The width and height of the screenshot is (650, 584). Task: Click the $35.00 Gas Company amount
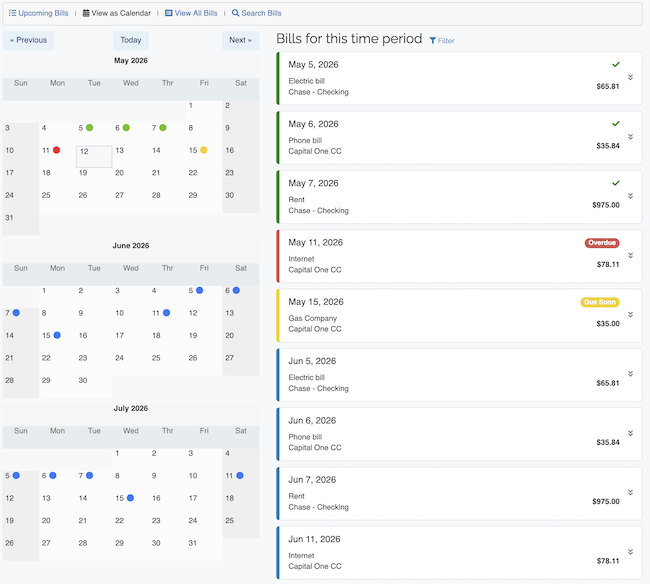(608, 324)
